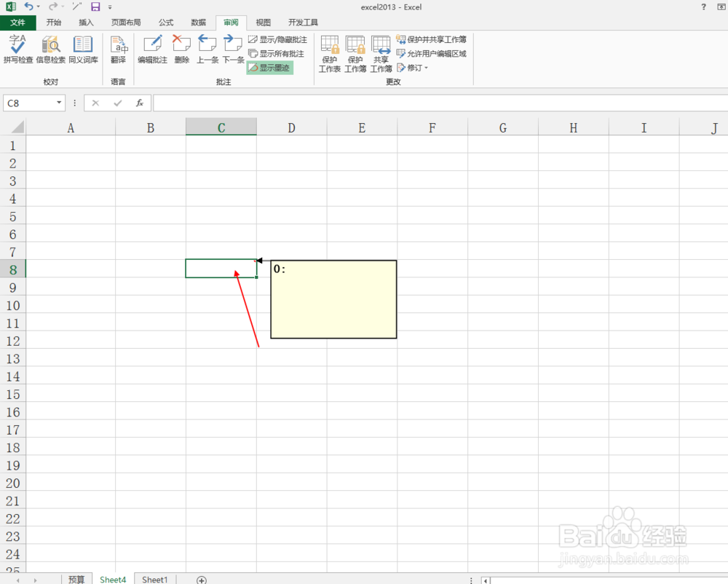Open the 修订 track changes dropdown
Viewport: 728px width, 584px height.
412,68
